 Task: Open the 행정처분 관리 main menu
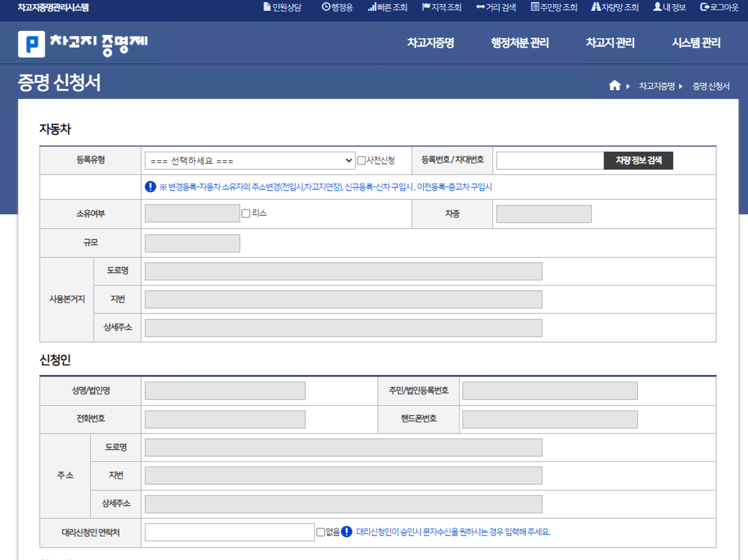(520, 43)
